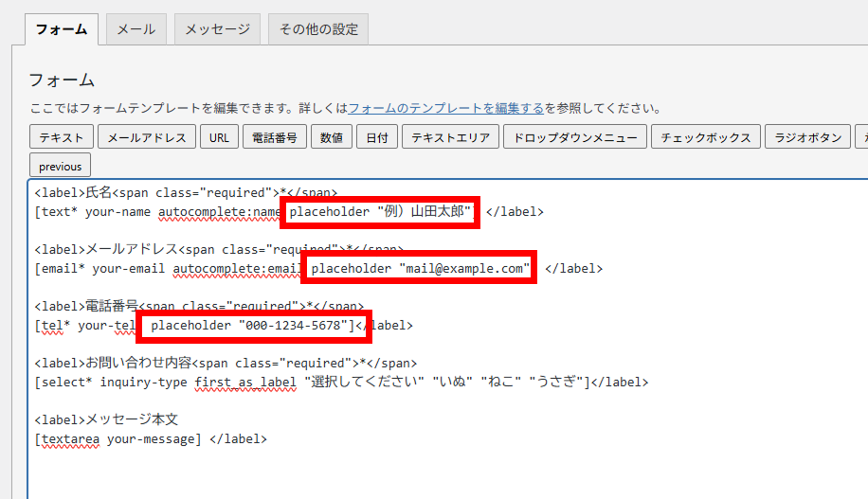Add a URL field tag
This screenshot has height=499, width=868.
[219, 137]
